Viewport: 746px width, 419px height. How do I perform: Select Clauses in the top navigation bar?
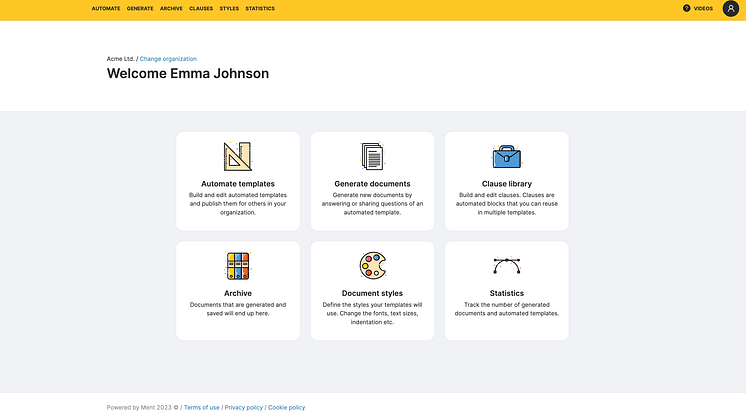pos(201,8)
